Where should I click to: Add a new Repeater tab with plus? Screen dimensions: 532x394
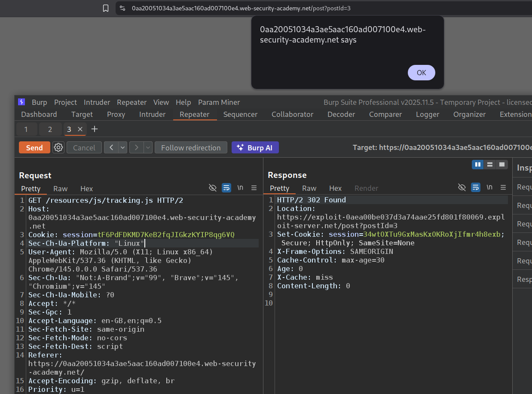pyautogui.click(x=95, y=129)
